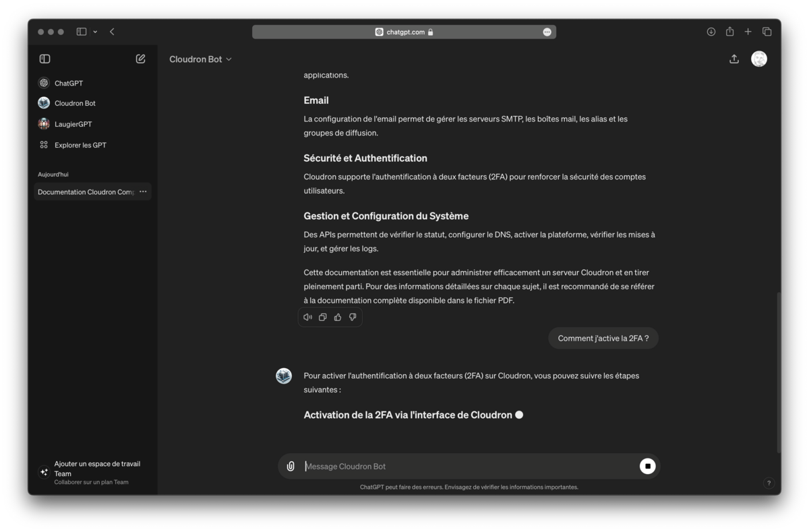Stop the response generation
The height and width of the screenshot is (532, 809).
pyautogui.click(x=647, y=466)
